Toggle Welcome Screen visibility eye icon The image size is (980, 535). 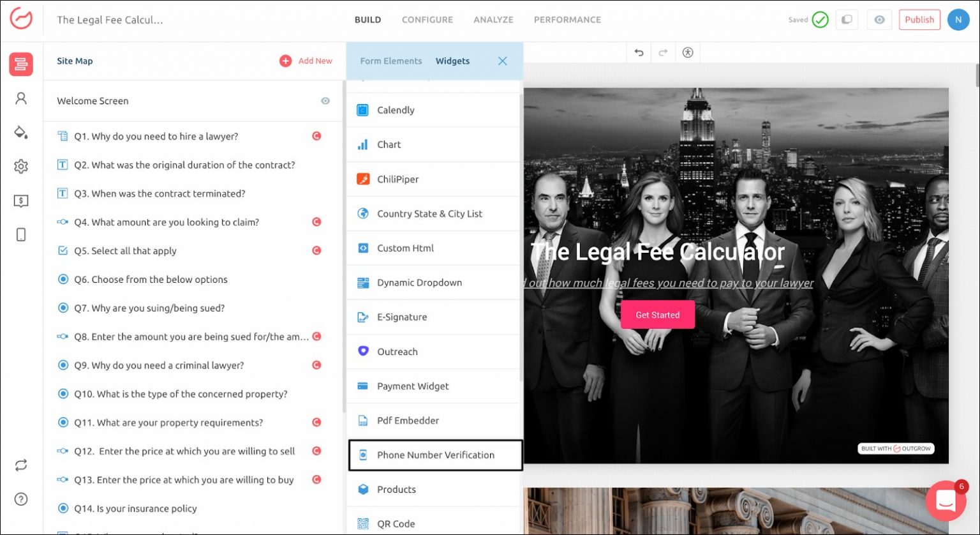tap(325, 101)
